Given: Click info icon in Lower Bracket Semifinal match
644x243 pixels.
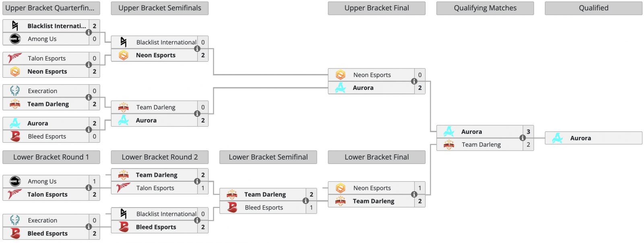Looking at the screenshot, I should tap(305, 201).
